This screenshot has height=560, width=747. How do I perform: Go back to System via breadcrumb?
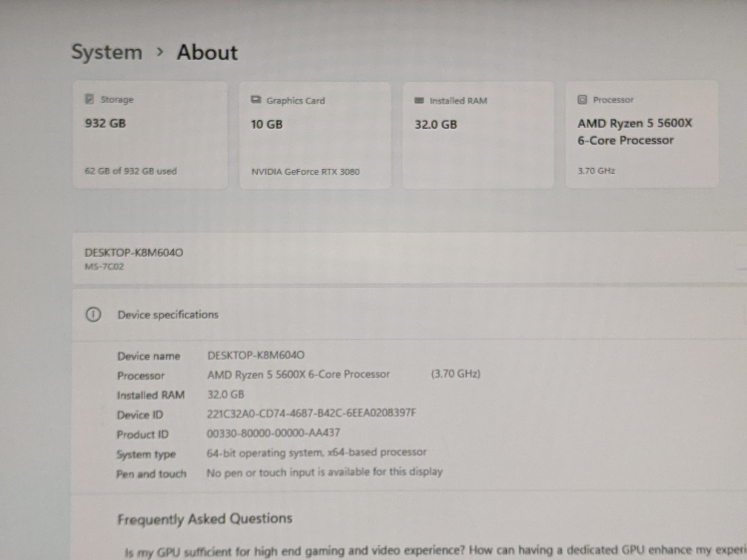pos(106,53)
